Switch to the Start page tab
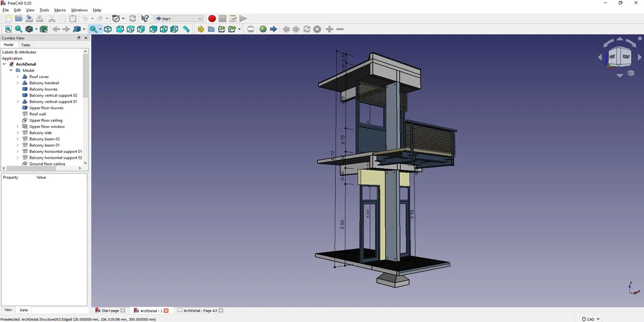The image size is (644, 322). point(110,311)
